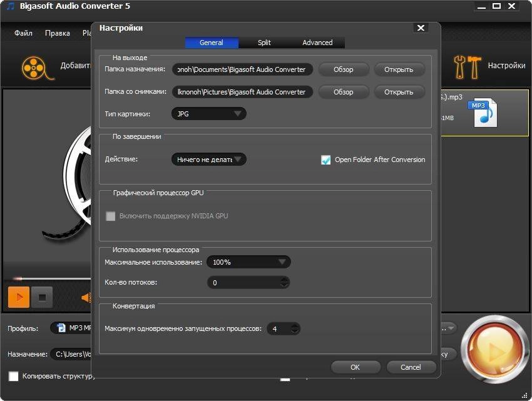Toggle the Включить поддержку NVIDIA GPU checkbox

coord(111,216)
